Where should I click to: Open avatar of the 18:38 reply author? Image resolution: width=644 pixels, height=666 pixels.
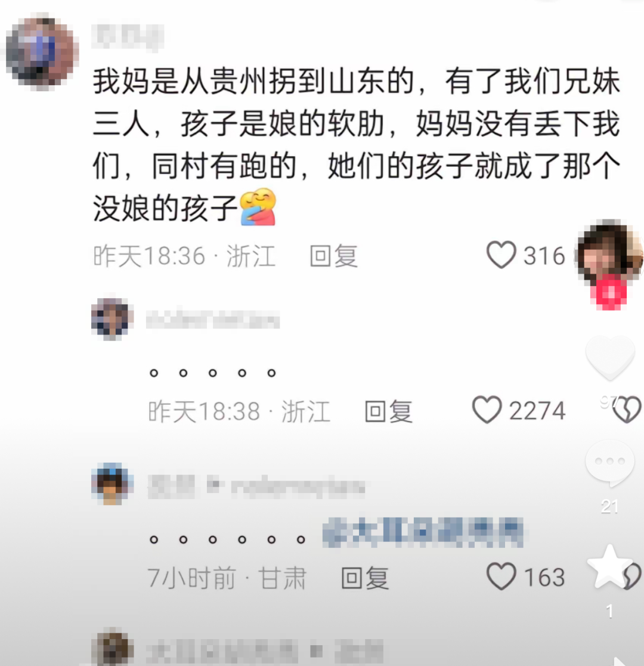click(112, 319)
